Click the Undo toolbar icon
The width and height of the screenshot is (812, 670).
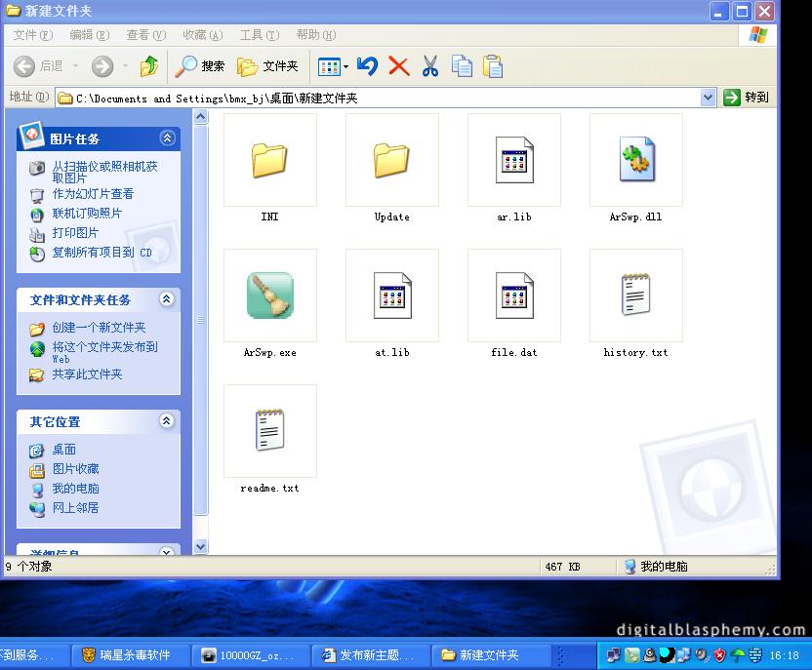point(367,66)
